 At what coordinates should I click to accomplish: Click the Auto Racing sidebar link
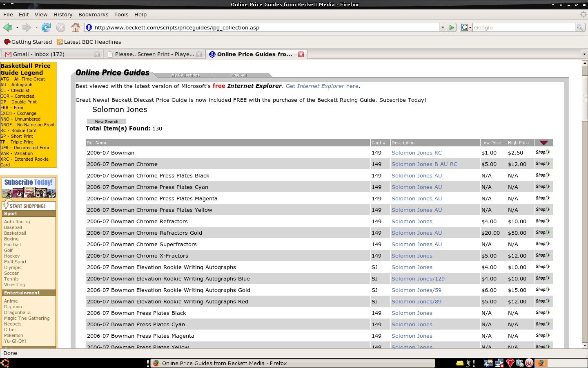pos(17,222)
